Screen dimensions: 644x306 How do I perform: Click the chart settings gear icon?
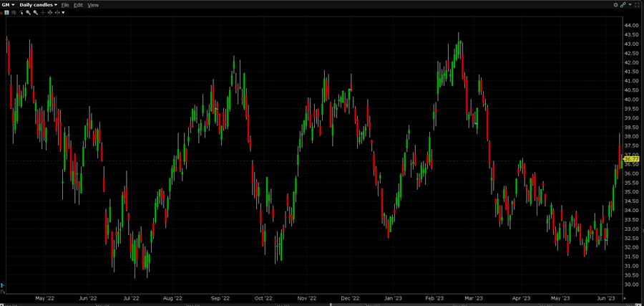point(615,5)
